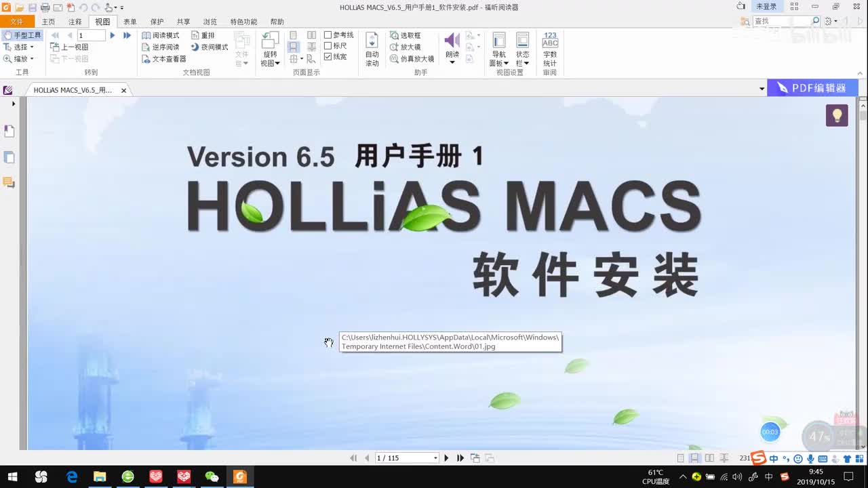Image resolution: width=868 pixels, height=488 pixels.
Task: Go back to 上一视图
Action: click(69, 47)
